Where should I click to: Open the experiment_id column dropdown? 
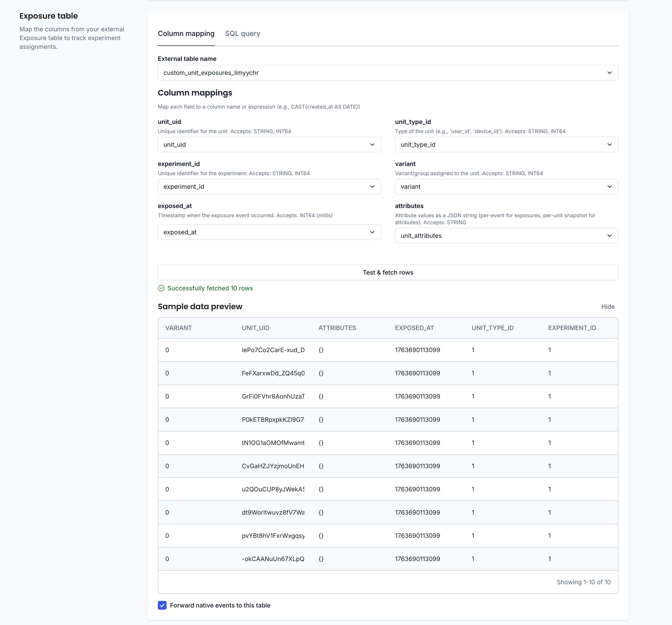(269, 187)
